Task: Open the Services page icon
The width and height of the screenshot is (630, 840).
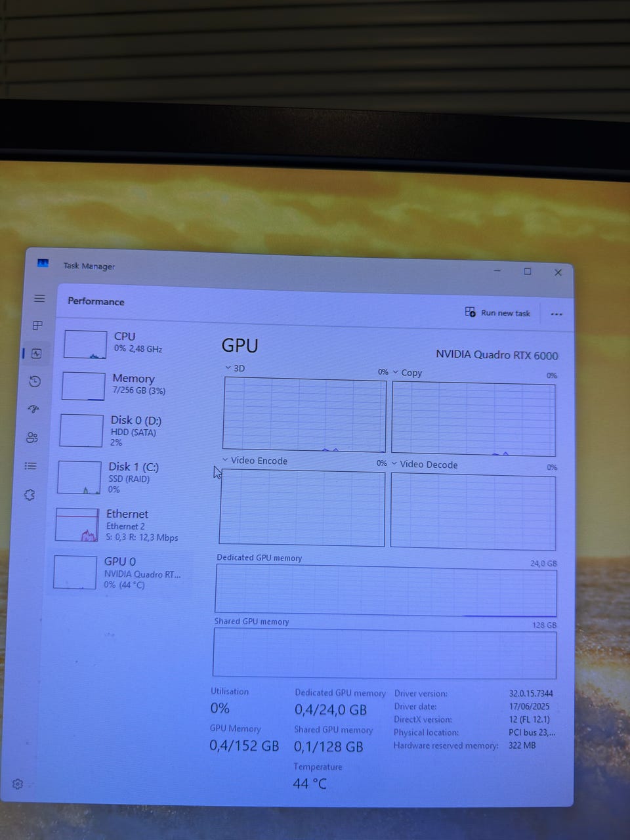Action: coord(30,495)
